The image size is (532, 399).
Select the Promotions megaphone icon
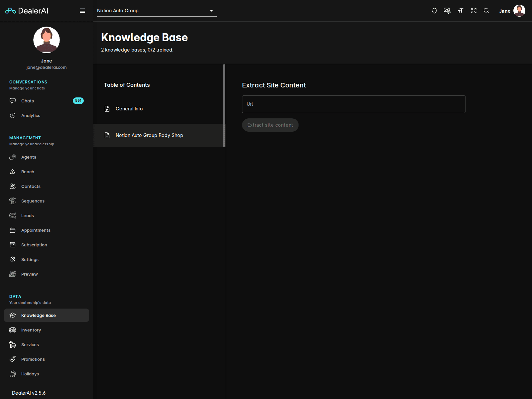pos(12,359)
